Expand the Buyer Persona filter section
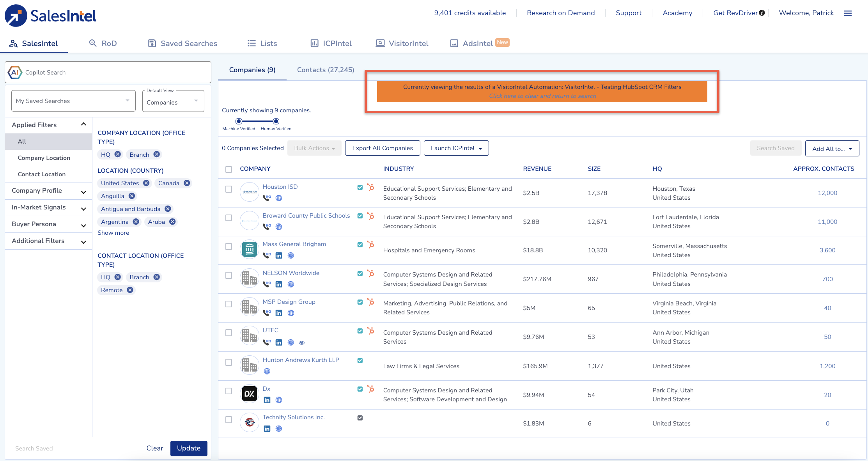The width and height of the screenshot is (868, 461). pos(49,224)
